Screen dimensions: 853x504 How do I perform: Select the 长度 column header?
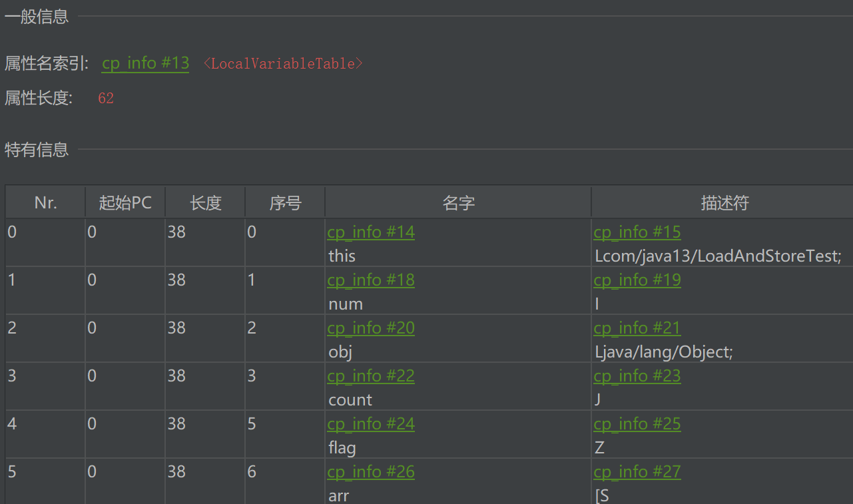click(x=205, y=202)
